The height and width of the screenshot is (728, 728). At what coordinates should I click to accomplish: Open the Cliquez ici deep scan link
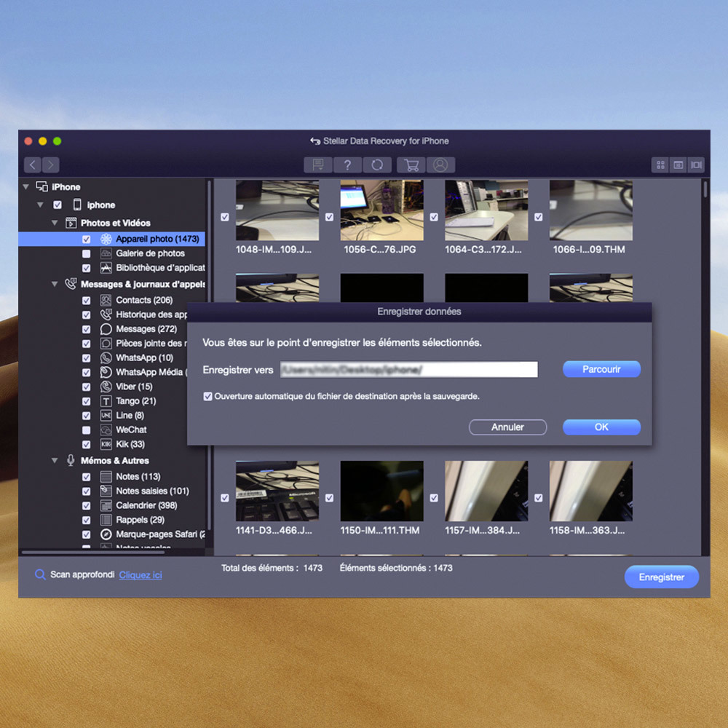click(x=141, y=575)
